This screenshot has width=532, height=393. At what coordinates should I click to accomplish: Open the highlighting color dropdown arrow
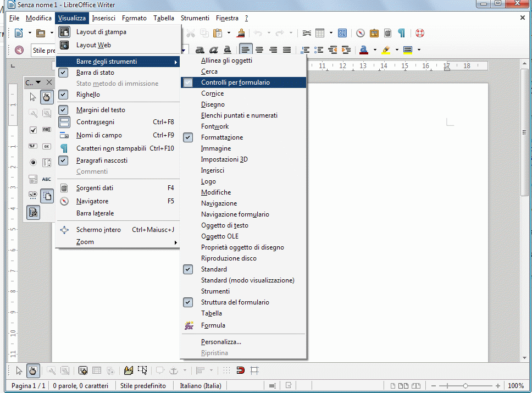(397, 49)
